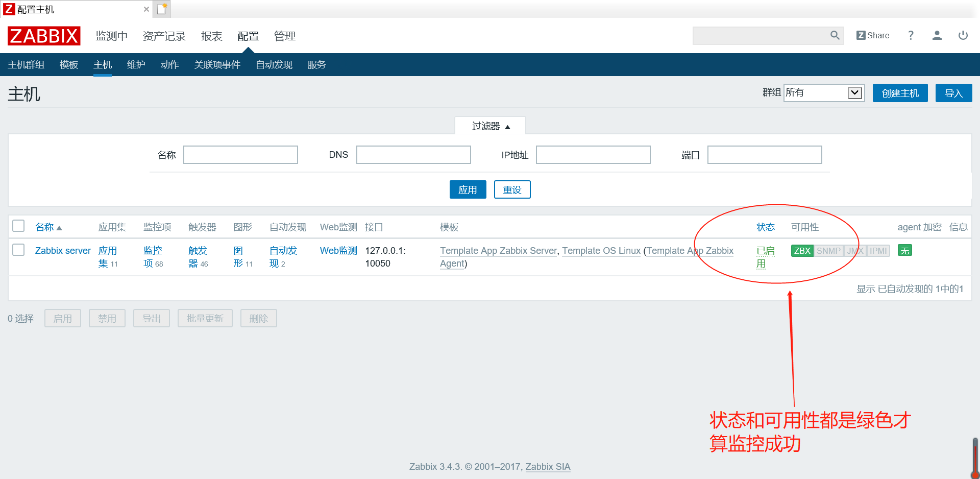Open 图形 11 link
Viewport: 980px width, 479px height.
243,257
